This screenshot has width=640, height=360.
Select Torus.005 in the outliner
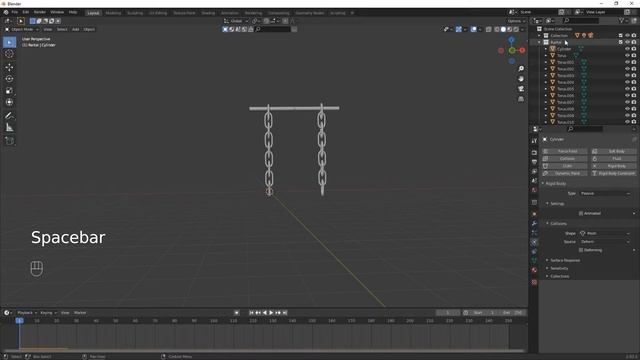[x=565, y=89]
